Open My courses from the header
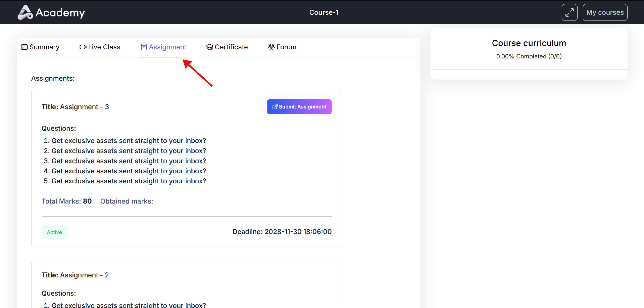The image size is (644, 308). (x=605, y=12)
